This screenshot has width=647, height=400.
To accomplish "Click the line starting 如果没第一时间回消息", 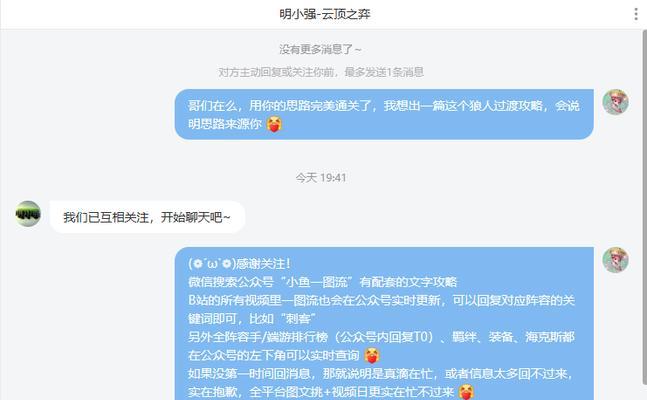I will point(380,374).
